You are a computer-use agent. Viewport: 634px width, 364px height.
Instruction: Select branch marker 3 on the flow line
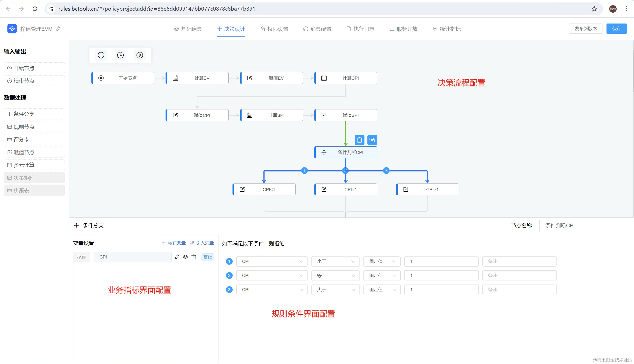(386, 171)
